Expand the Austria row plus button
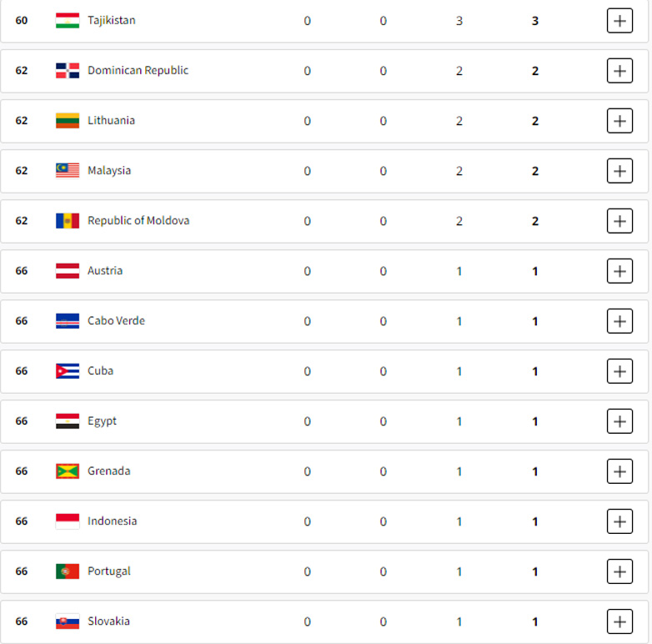The width and height of the screenshot is (652, 644). tap(619, 271)
